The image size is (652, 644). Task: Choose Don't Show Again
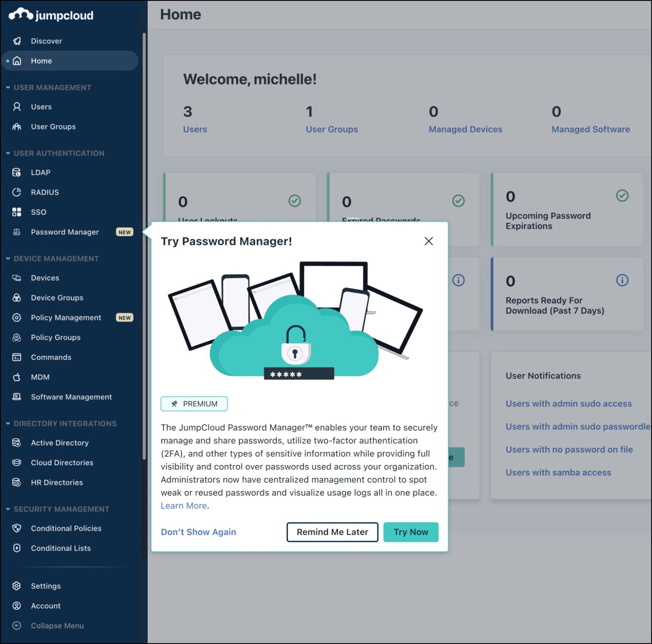coord(198,532)
